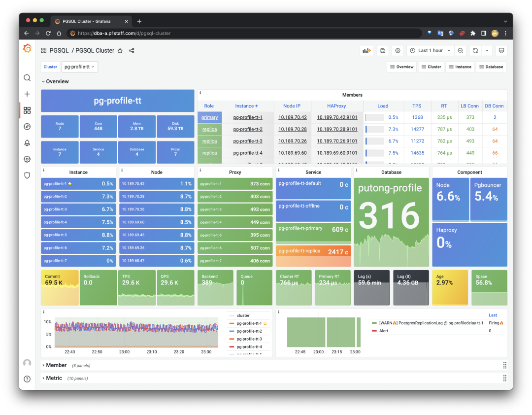
Task: Open the pg-profile-tt cluster dropdown
Action: pyautogui.click(x=79, y=67)
